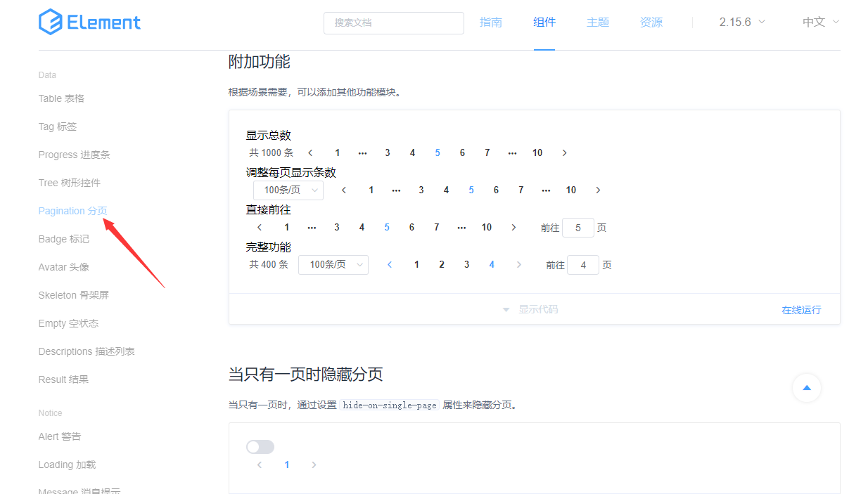Open Descriptions 描述列表 in sidebar
Viewport: 868px width, 494px height.
pyautogui.click(x=87, y=351)
